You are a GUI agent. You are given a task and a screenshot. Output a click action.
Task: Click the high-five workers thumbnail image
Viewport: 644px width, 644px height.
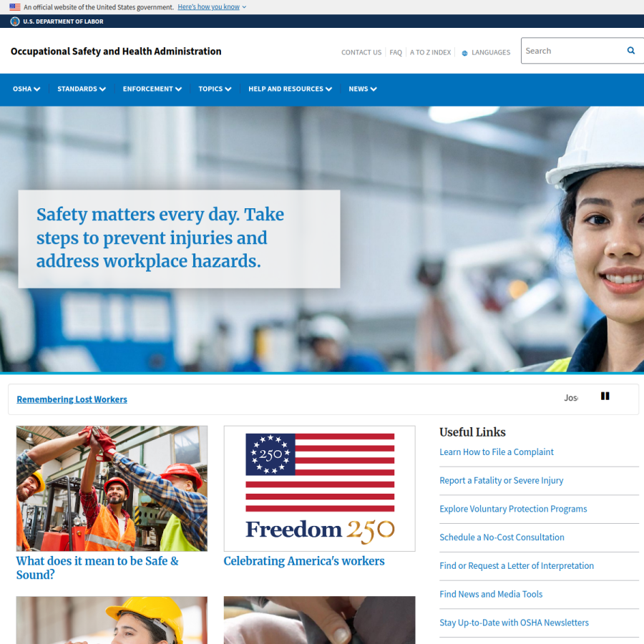point(112,488)
